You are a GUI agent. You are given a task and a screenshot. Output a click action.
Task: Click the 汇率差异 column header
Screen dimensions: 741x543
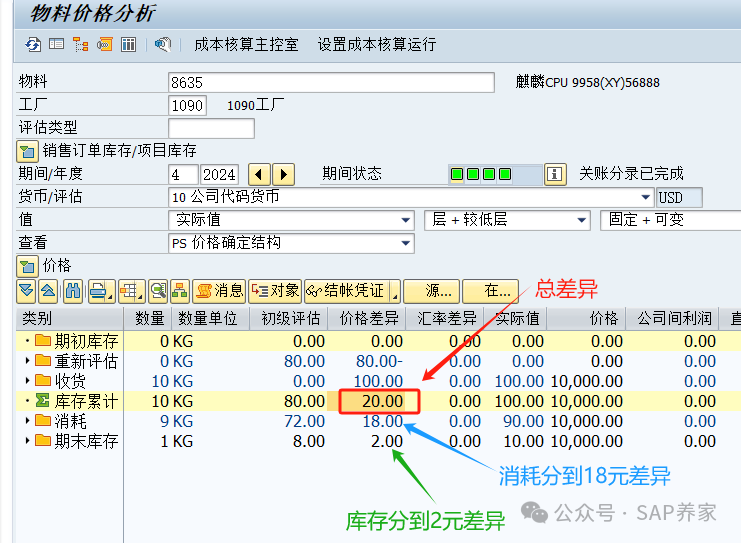(444, 318)
